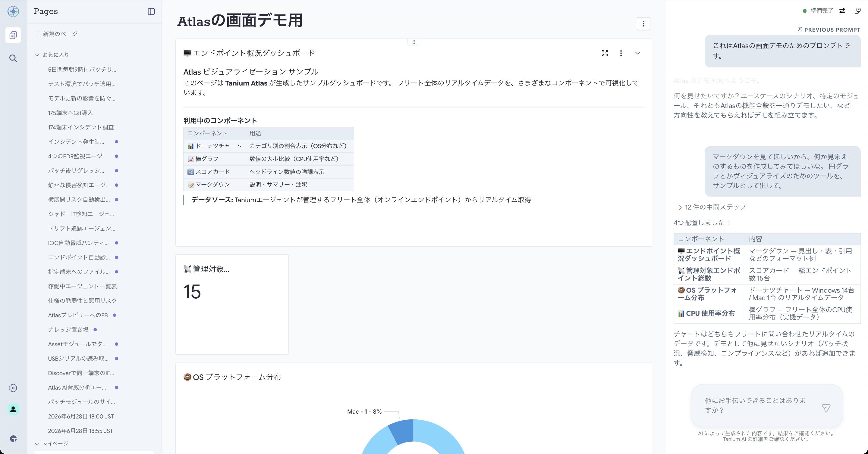Collapse the エンドポイント概況ダッシュボード card with chevron
This screenshot has width=868, height=454.
click(637, 53)
